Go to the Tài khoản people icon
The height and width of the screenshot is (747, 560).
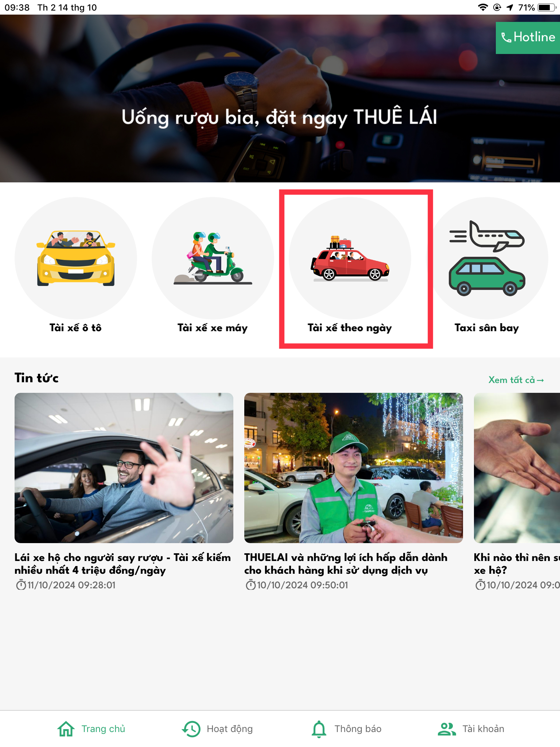(x=447, y=729)
